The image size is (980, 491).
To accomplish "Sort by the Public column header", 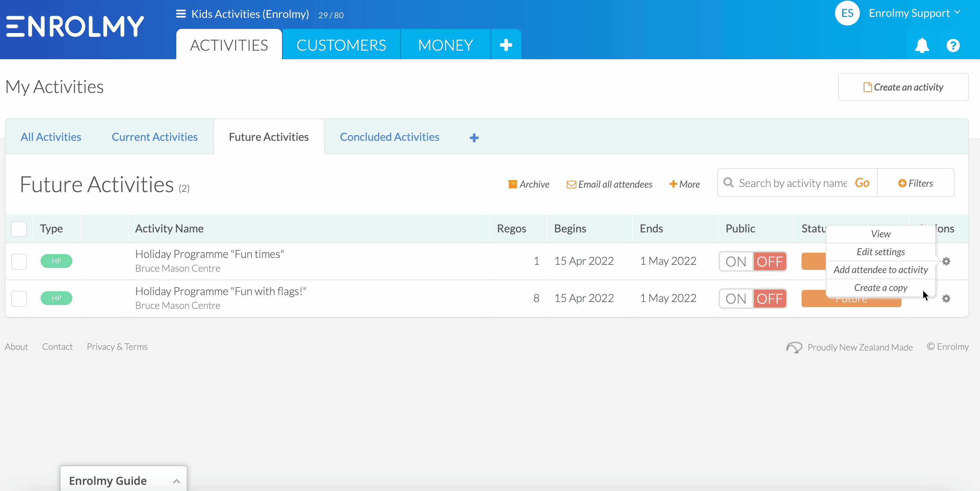I will [x=740, y=229].
